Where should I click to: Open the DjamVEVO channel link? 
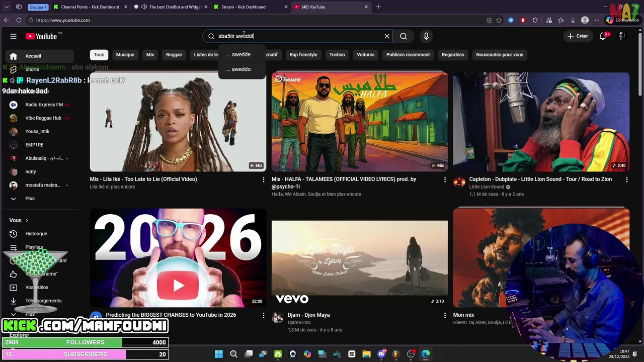click(299, 322)
